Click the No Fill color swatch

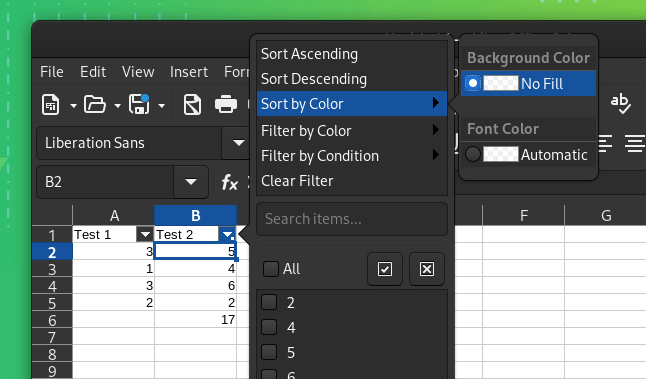501,83
